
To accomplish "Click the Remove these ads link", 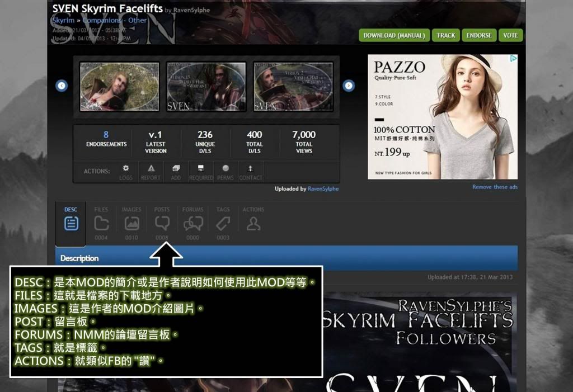I will point(495,187).
